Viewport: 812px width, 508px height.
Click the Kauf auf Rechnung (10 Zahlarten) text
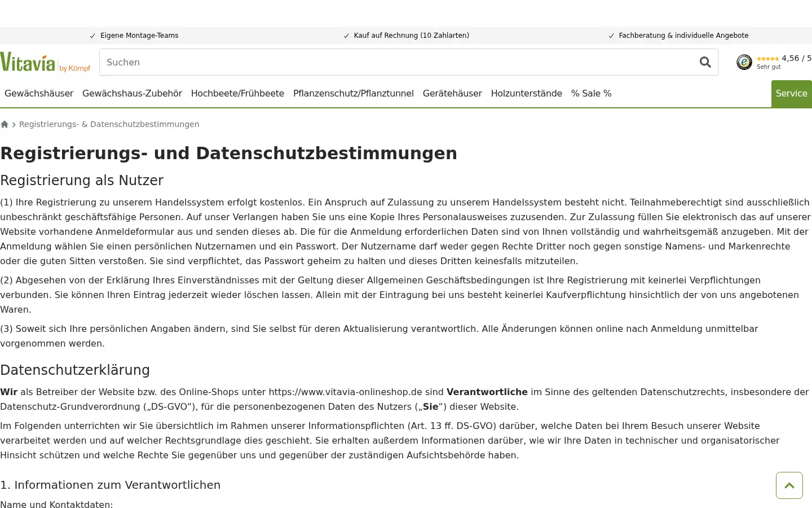(x=412, y=36)
